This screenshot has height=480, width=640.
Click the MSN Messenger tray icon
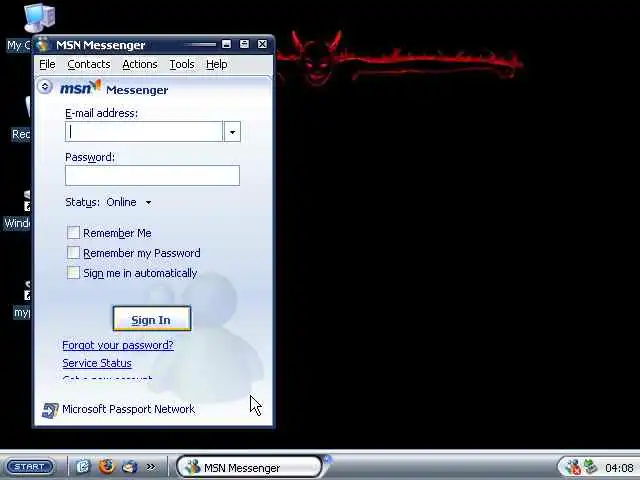573,467
